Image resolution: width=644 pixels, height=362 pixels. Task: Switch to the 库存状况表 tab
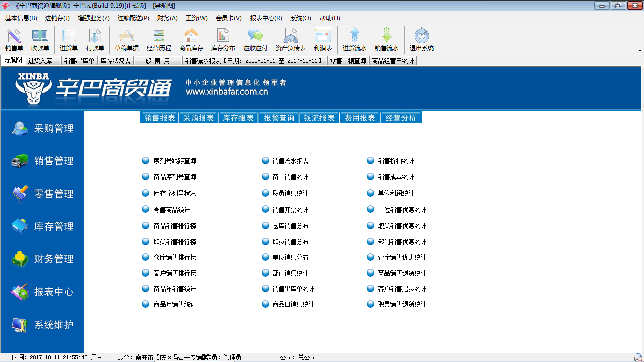115,61
